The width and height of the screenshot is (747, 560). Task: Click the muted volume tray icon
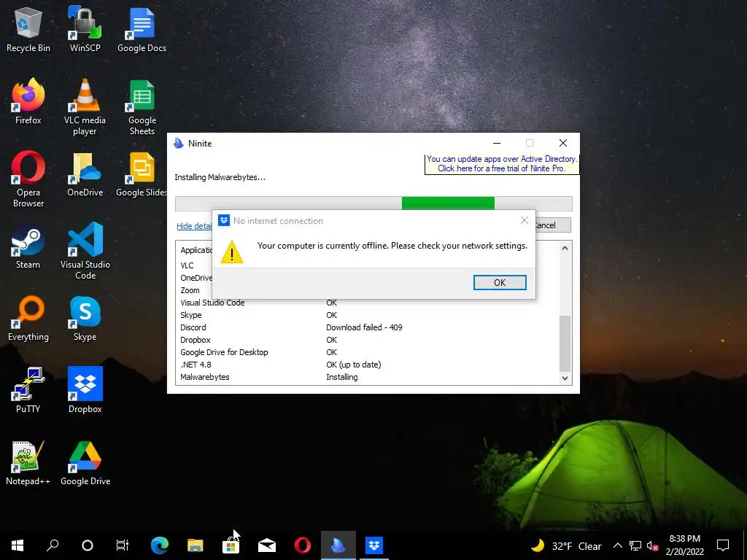(x=652, y=545)
